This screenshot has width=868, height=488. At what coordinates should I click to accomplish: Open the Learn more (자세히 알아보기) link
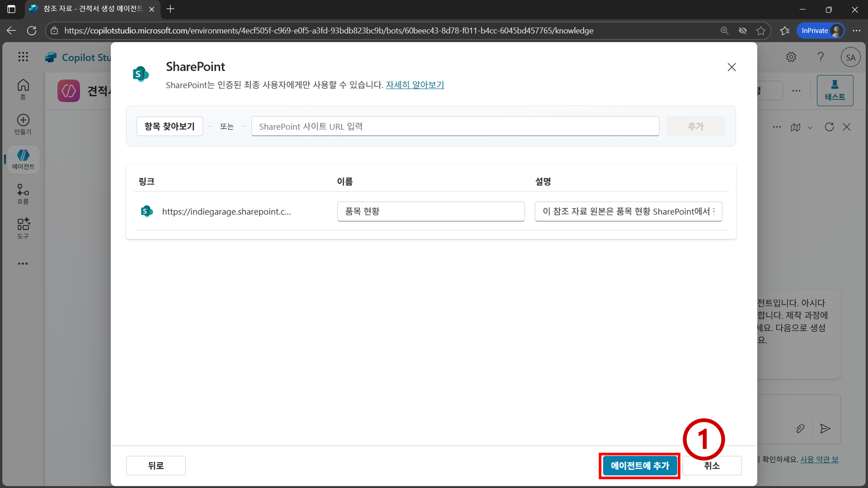[x=414, y=85]
